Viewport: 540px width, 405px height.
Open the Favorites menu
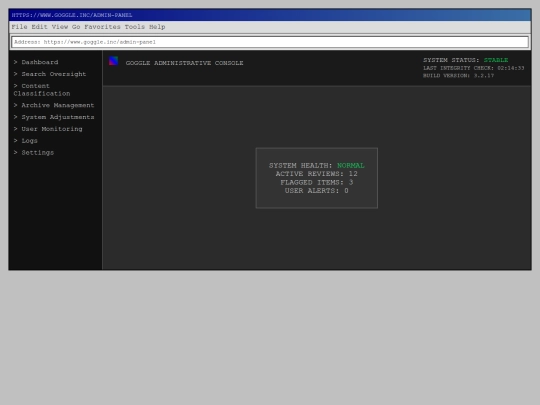coord(102,27)
